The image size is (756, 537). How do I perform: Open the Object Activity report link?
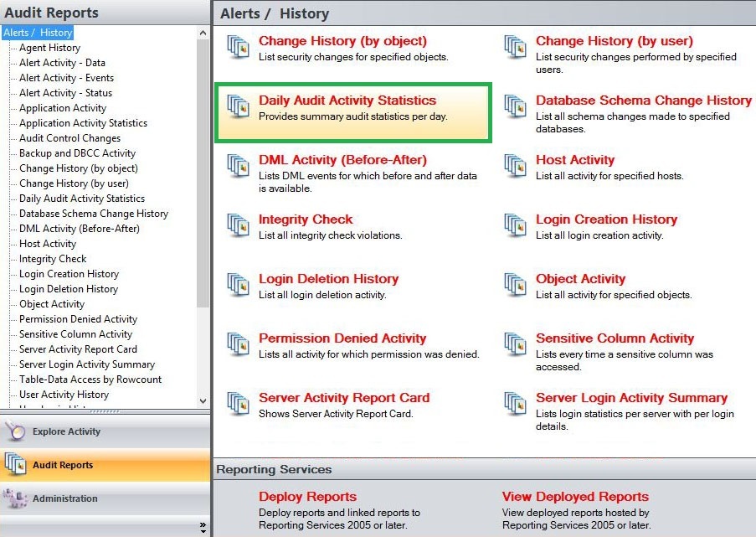580,279
